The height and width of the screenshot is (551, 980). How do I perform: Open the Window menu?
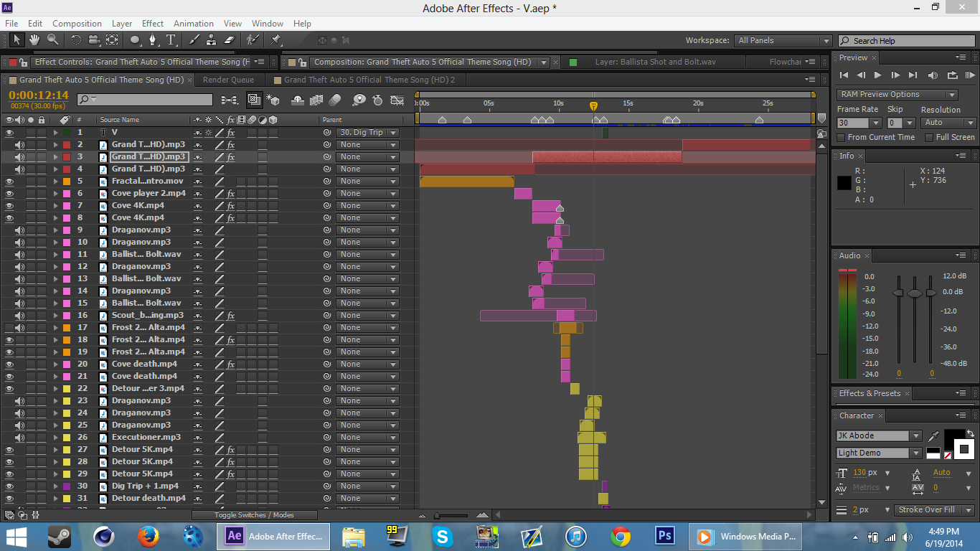pyautogui.click(x=268, y=24)
